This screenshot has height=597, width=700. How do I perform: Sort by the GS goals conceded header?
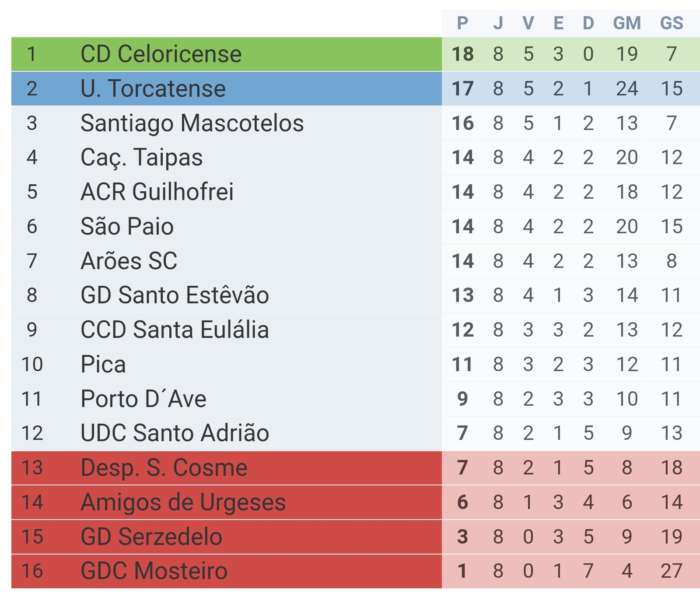point(672,23)
